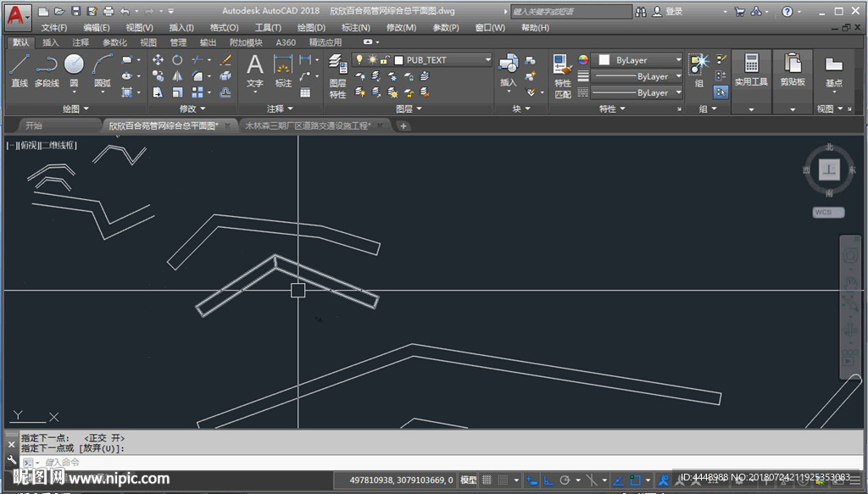Expand the 修改 panel

pyautogui.click(x=192, y=109)
